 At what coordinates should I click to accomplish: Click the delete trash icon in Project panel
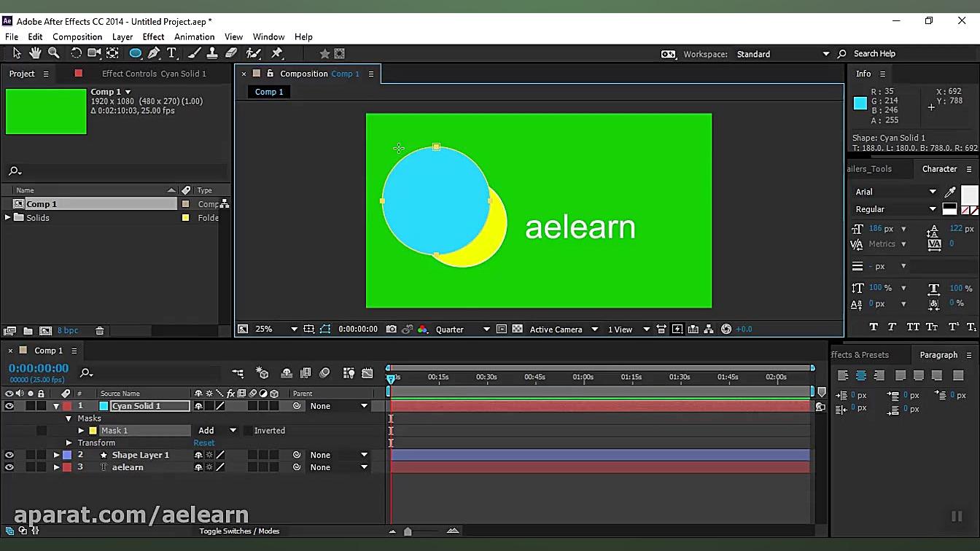[100, 331]
